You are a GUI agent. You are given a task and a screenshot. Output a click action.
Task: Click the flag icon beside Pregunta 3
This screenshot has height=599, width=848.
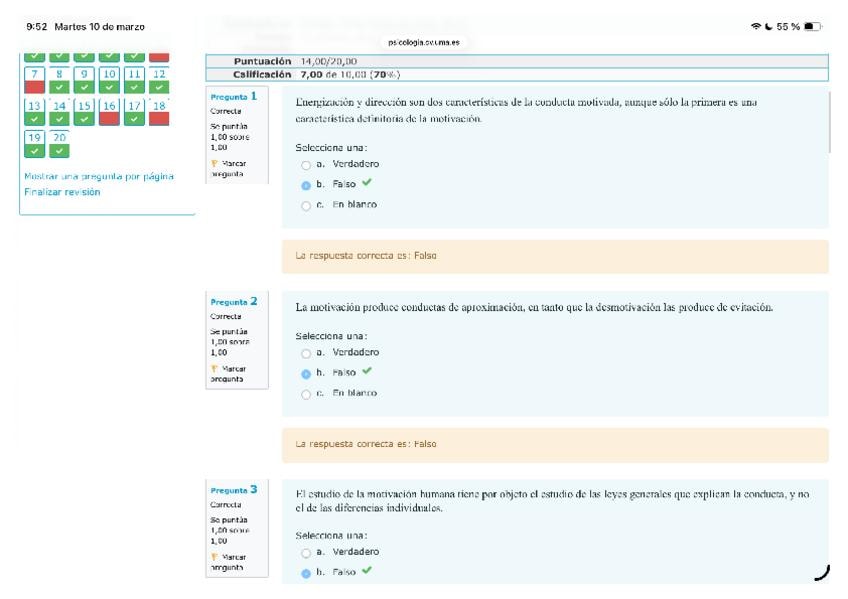(x=214, y=557)
